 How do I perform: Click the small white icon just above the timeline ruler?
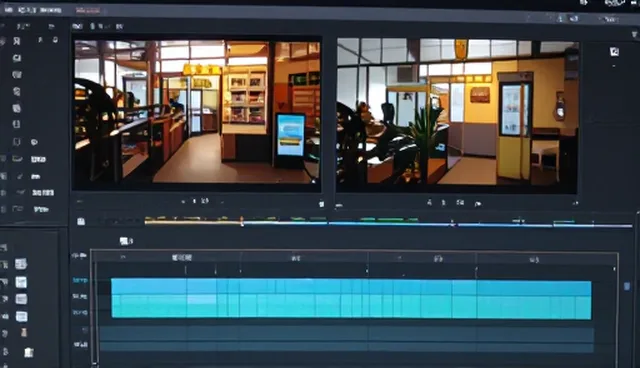click(125, 241)
